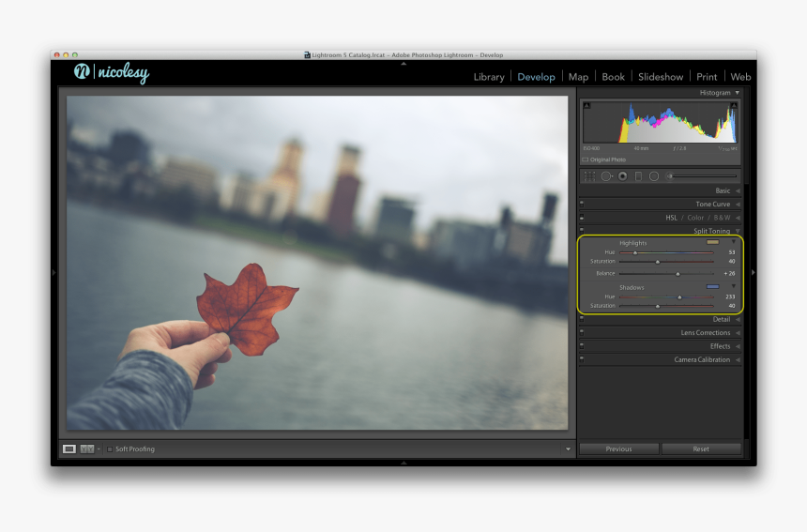807x532 pixels.
Task: Expand the Basic panel
Action: 738,190
